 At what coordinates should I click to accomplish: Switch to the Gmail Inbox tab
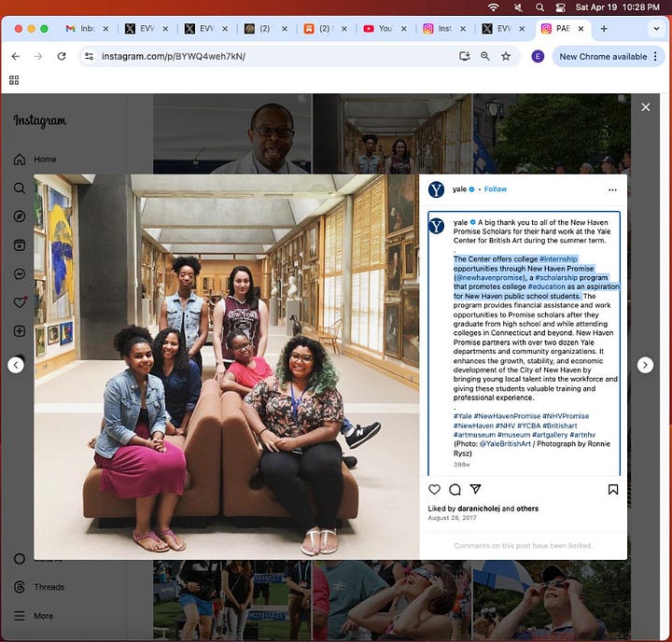tap(80, 29)
